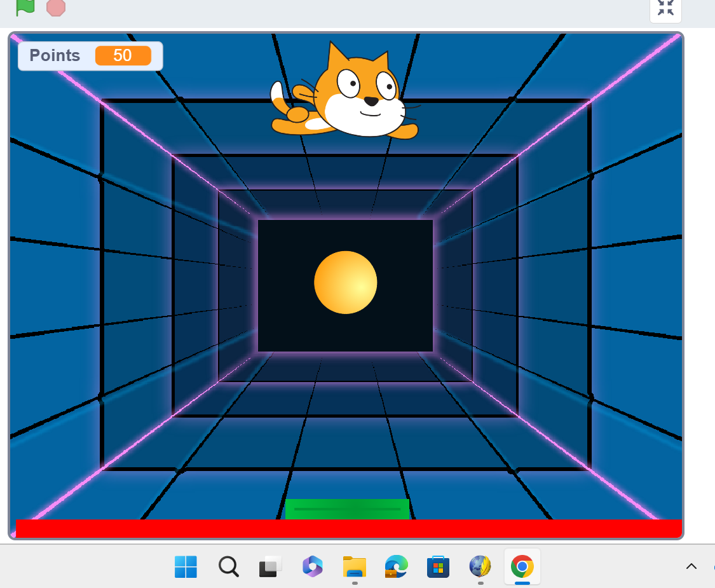Screen dimensions: 715x588
Task: Open Microsoft Edge from the taskbar
Action: [x=396, y=566]
